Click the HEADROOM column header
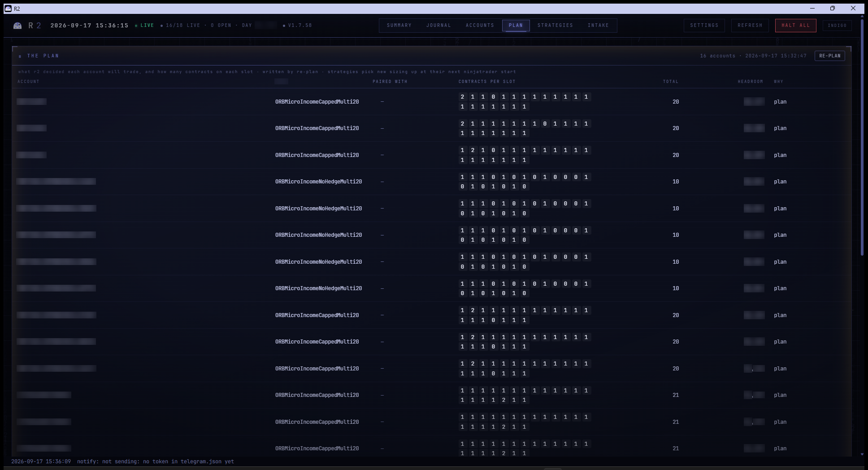 tap(751, 82)
